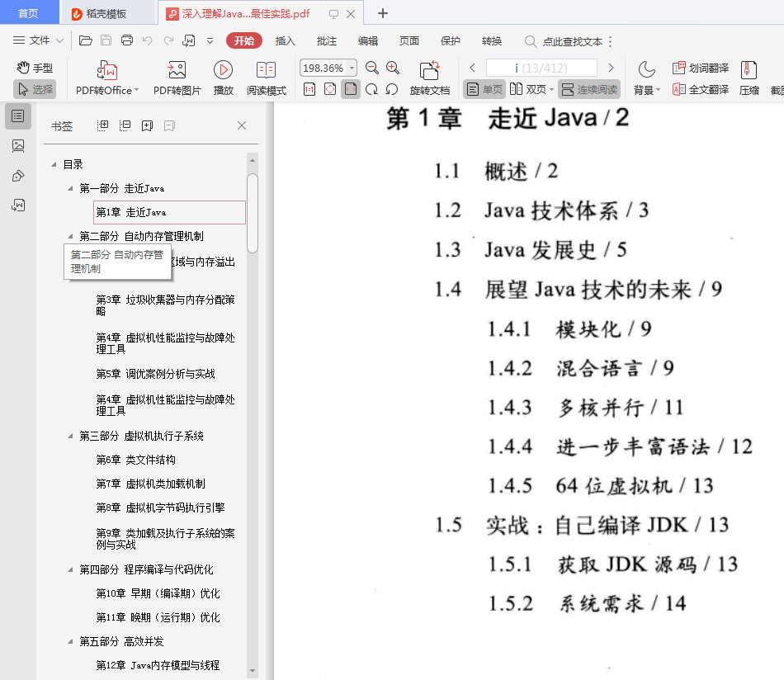The width and height of the screenshot is (784, 680).
Task: Open the 开始 ribbon tab
Action: pyautogui.click(x=244, y=40)
